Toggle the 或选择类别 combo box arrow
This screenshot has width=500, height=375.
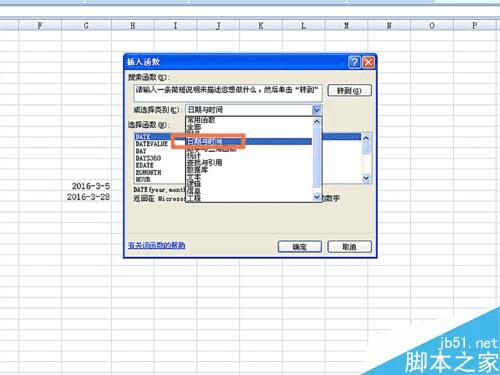point(316,110)
